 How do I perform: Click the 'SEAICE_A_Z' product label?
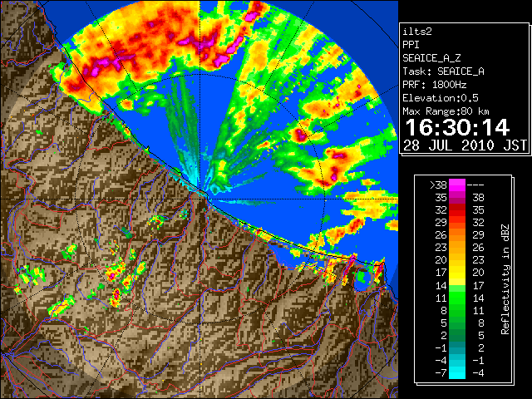click(x=431, y=58)
